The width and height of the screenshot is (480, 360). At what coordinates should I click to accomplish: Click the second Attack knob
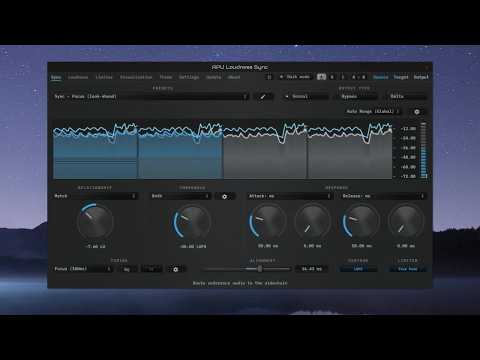313,222
